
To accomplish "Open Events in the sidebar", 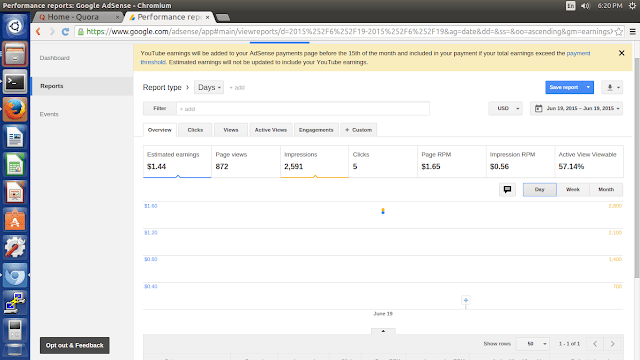I will click(x=49, y=114).
